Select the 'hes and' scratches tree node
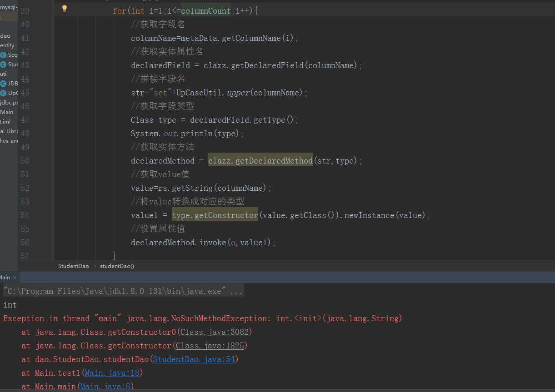Image resolution: width=555 pixels, height=392 pixels. (9, 141)
